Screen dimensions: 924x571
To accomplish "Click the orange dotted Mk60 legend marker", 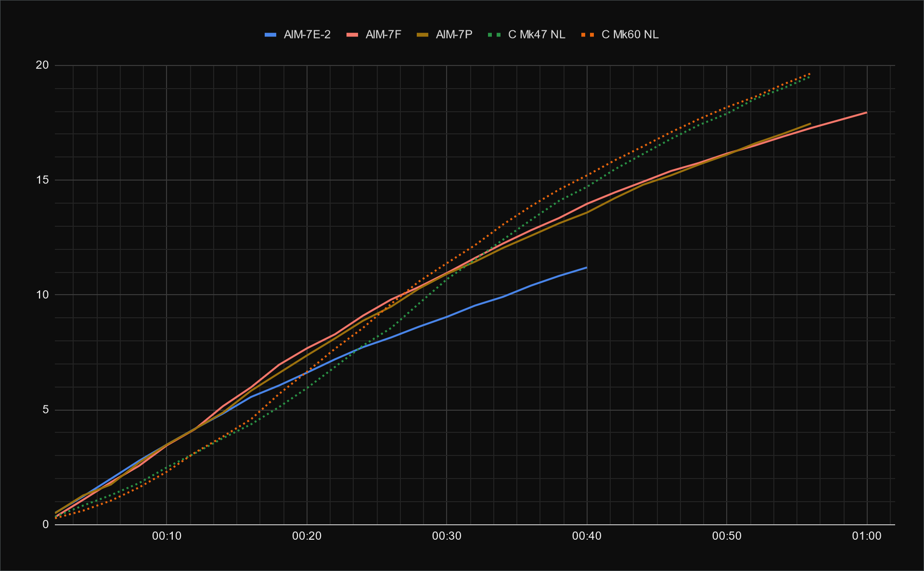I will pos(588,35).
